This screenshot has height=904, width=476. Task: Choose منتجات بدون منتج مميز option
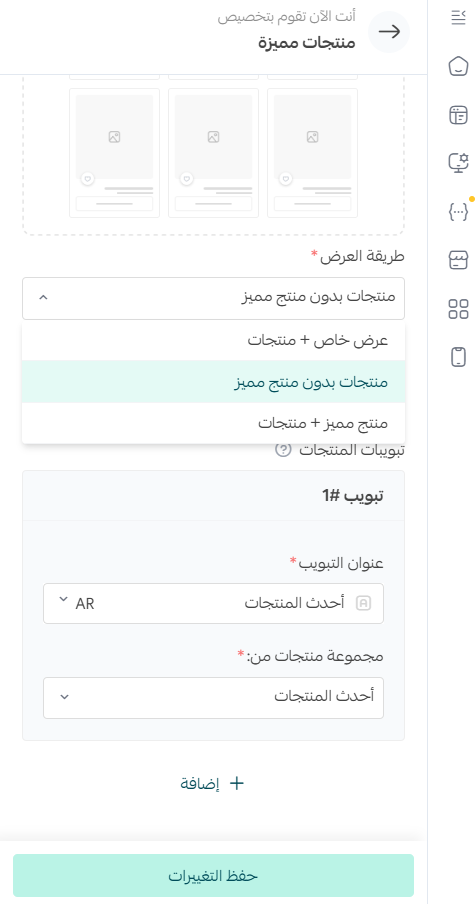[213, 382]
